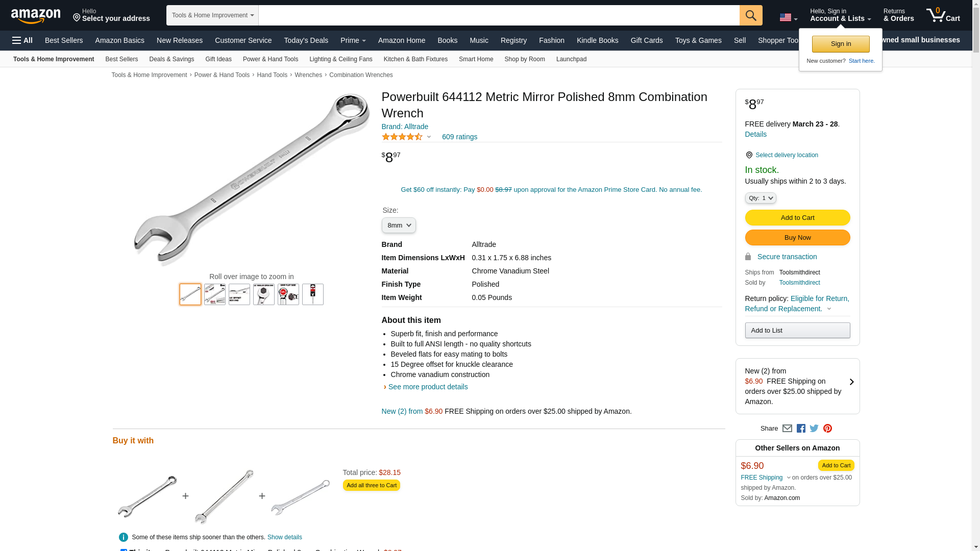Open Lighting & Ceiling Fans subnav item

pyautogui.click(x=340, y=59)
